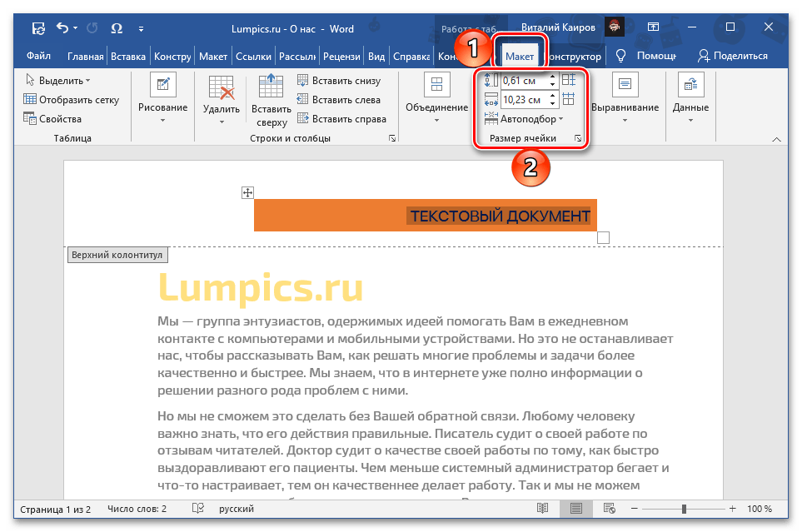The image size is (802, 532).
Task: Collapse the ribbon with the chevron
Action: 776,139
